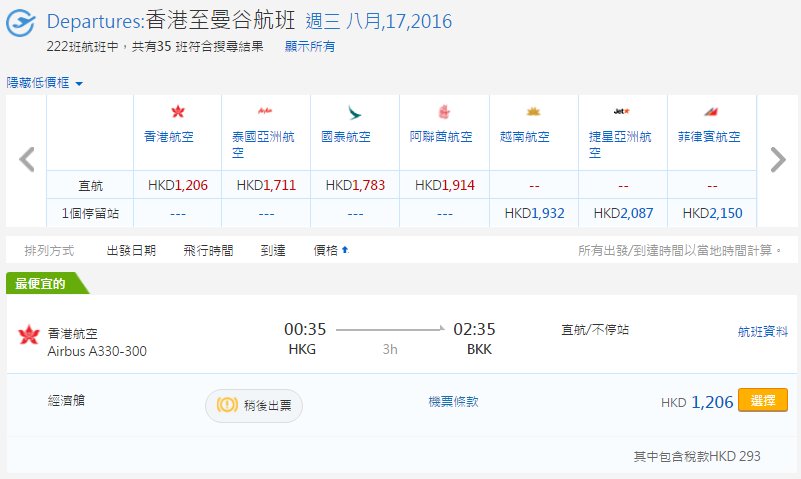Open the 泰國亞洲航空 airline name link
This screenshot has width=801, height=479.
[x=263, y=144]
